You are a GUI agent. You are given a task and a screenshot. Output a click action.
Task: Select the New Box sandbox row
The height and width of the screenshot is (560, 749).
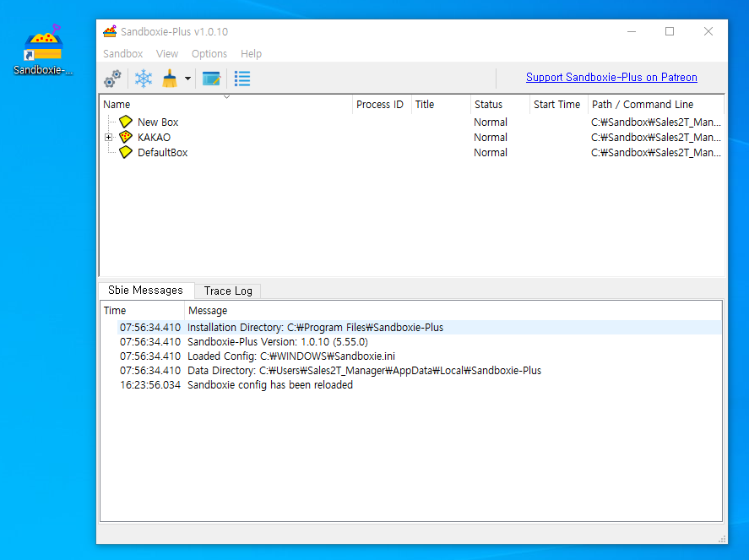coord(412,122)
